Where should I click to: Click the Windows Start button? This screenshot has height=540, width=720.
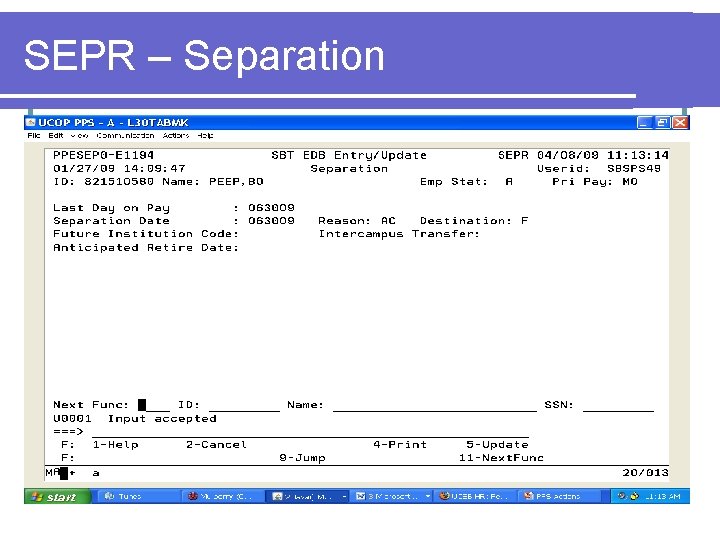pyautogui.click(x=58, y=496)
